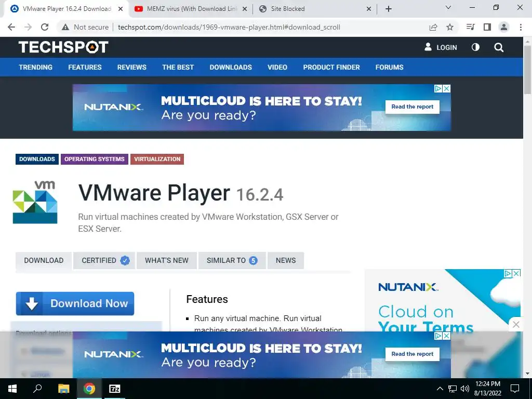Click VIRTUALIZATION category tag
Viewport: 532px width, 399px height.
coord(157,159)
